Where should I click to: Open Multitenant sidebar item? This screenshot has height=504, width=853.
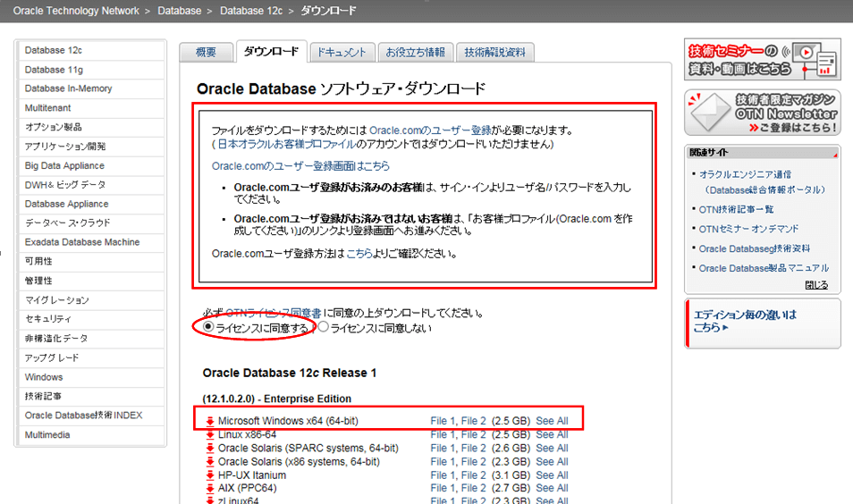(91, 107)
